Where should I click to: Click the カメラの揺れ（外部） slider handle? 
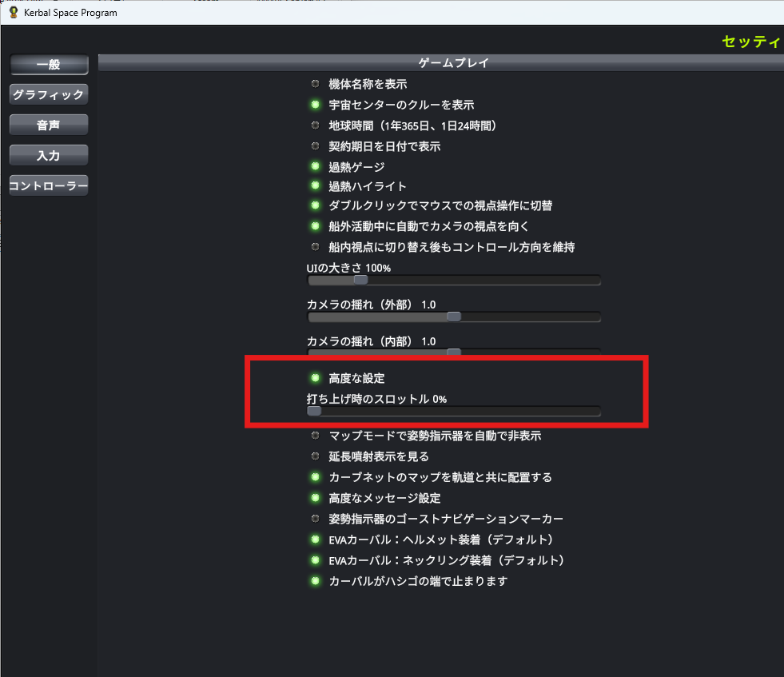tap(454, 317)
